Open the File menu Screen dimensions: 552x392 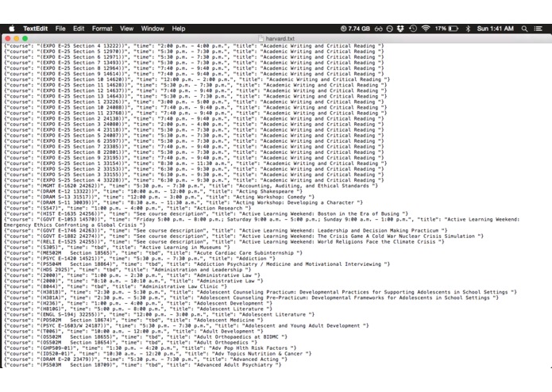60,29
